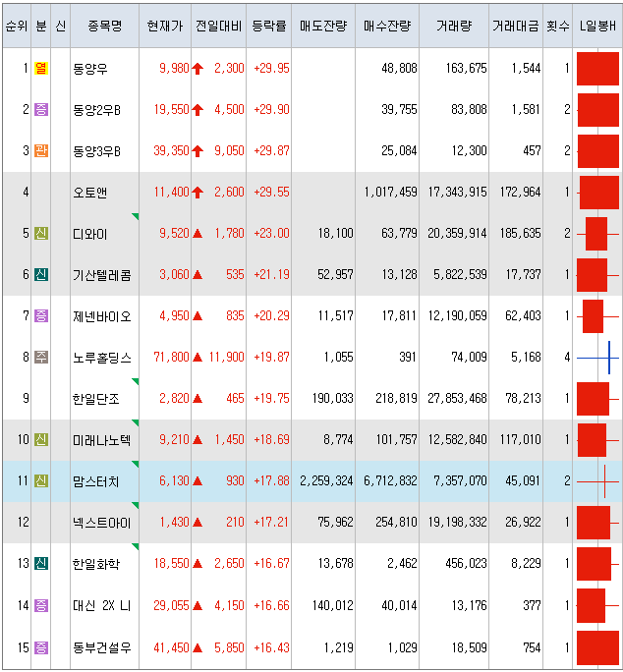
Task: Select stock name 기산텔레콤
Action: pyautogui.click(x=102, y=275)
